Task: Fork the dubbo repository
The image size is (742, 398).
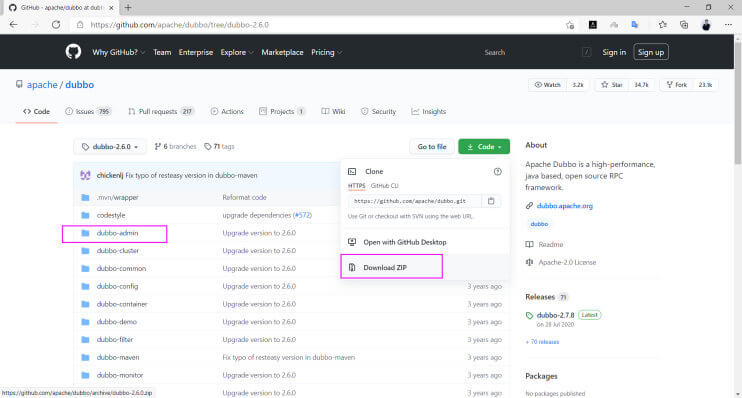Action: coord(677,85)
